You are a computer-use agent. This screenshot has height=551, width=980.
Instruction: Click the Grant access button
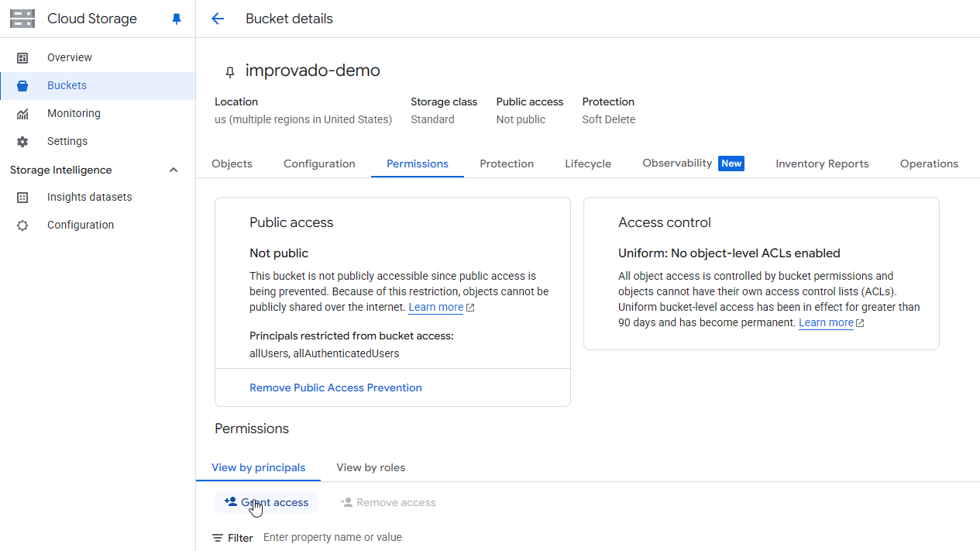pyautogui.click(x=266, y=502)
